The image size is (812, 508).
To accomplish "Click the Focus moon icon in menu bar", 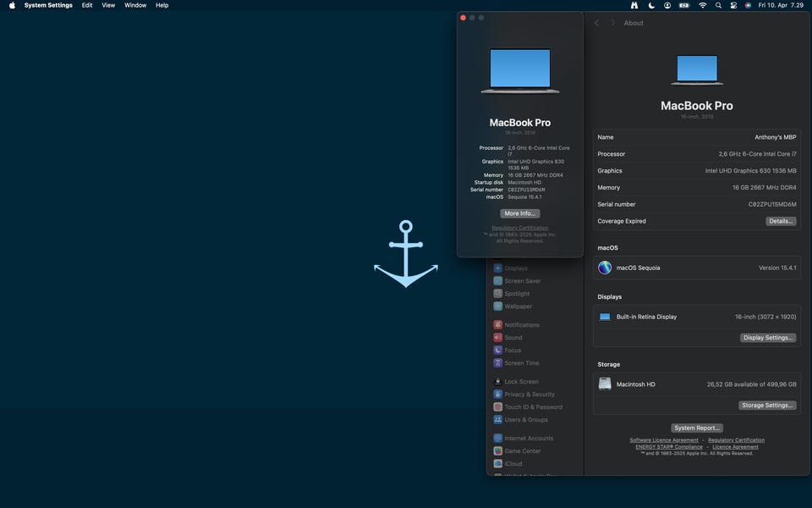I will 651,5.
